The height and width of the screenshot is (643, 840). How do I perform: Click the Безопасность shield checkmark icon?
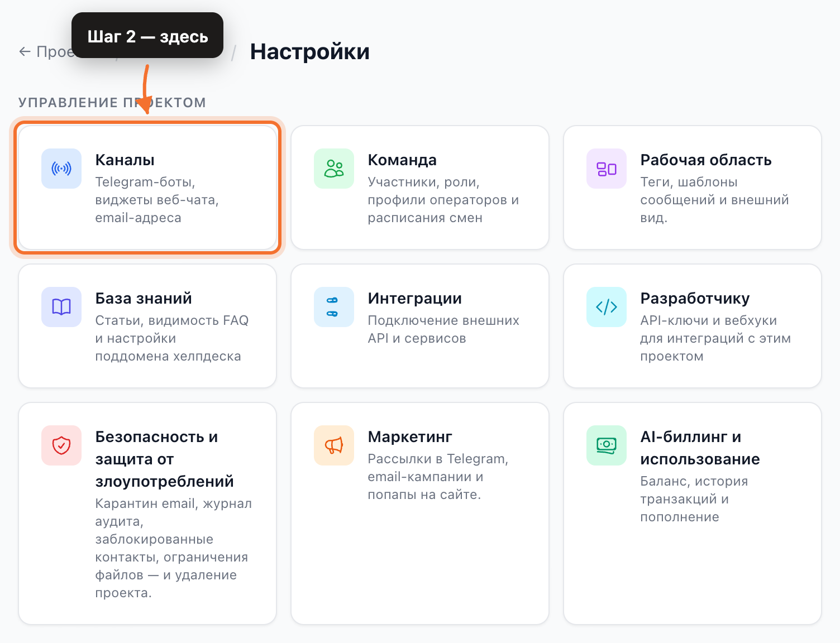pyautogui.click(x=61, y=445)
